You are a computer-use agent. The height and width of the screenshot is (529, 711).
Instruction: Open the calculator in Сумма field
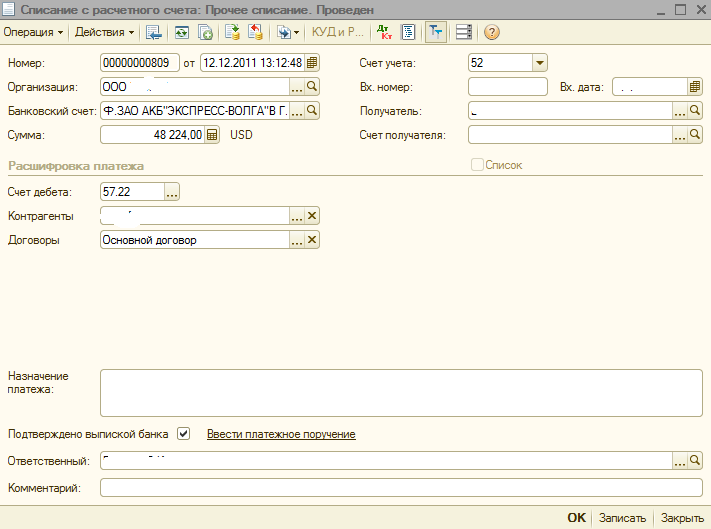tap(212, 135)
